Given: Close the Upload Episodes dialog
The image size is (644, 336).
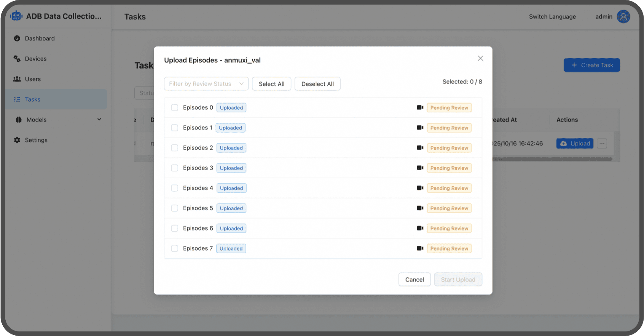Looking at the screenshot, I should point(480,58).
